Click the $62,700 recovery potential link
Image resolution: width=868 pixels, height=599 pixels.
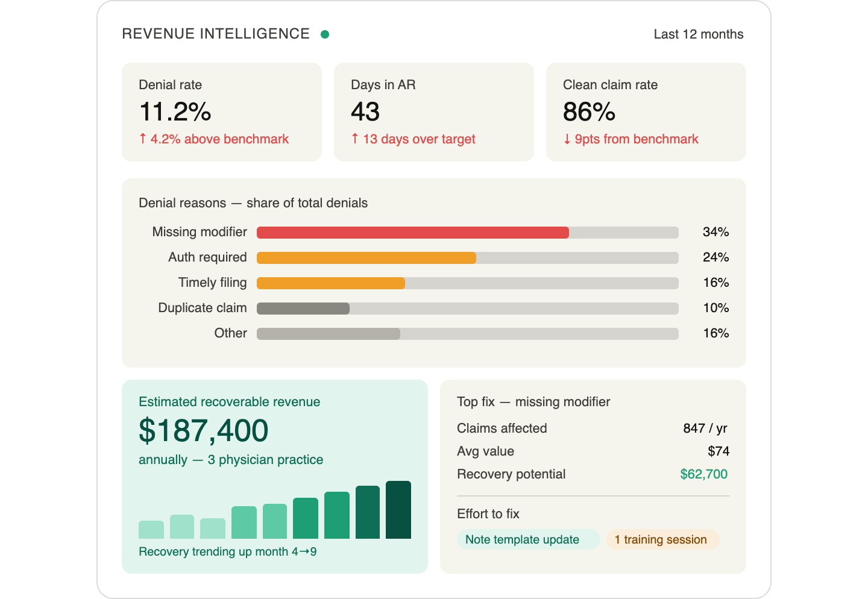703,474
